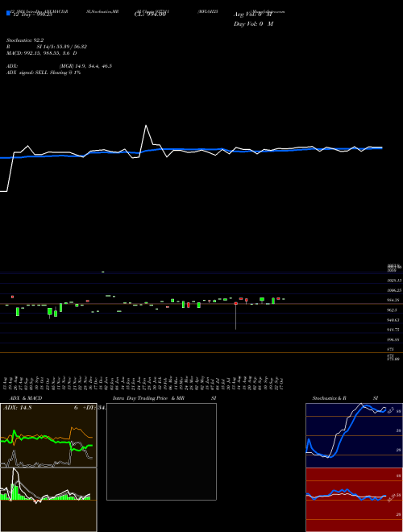Click the 'Stochastics & R SI' panel title
Viewport: 403px width, 532px height.
[345, 398]
